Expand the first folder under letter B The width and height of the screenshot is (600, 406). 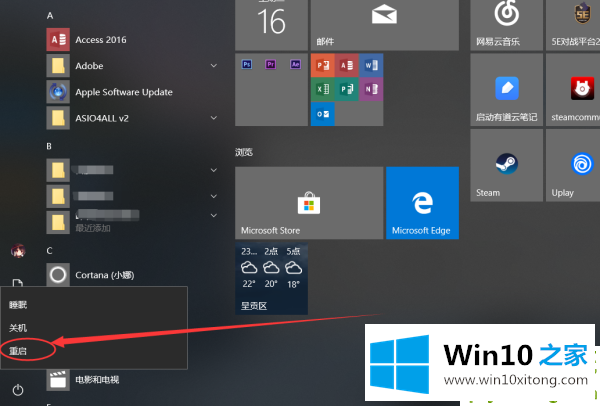213,170
